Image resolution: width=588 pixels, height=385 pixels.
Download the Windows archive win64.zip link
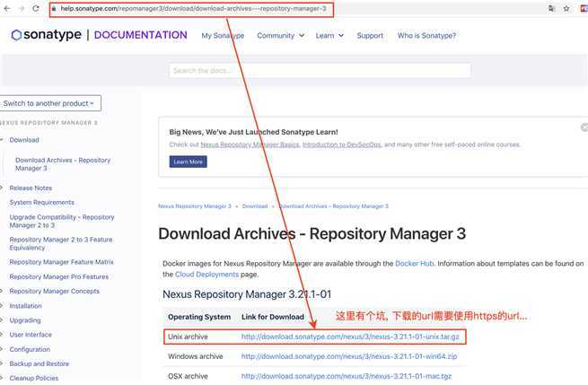pyautogui.click(x=349, y=356)
